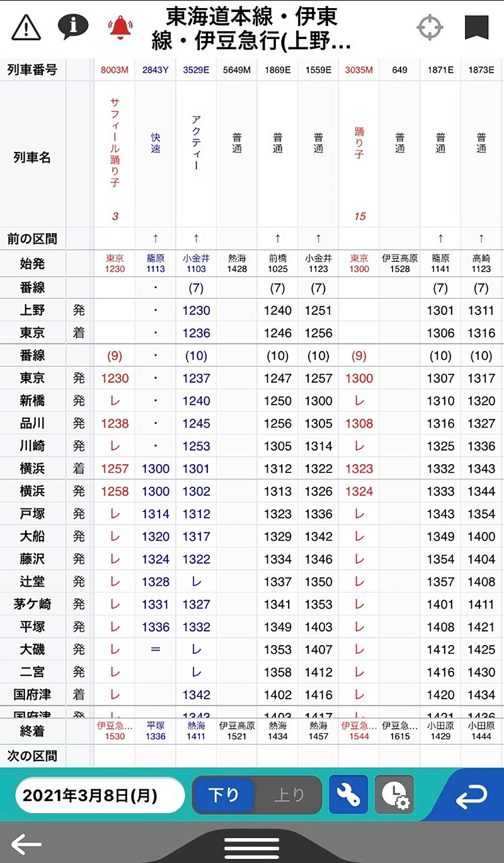Select train number 3529E

pos(196,70)
